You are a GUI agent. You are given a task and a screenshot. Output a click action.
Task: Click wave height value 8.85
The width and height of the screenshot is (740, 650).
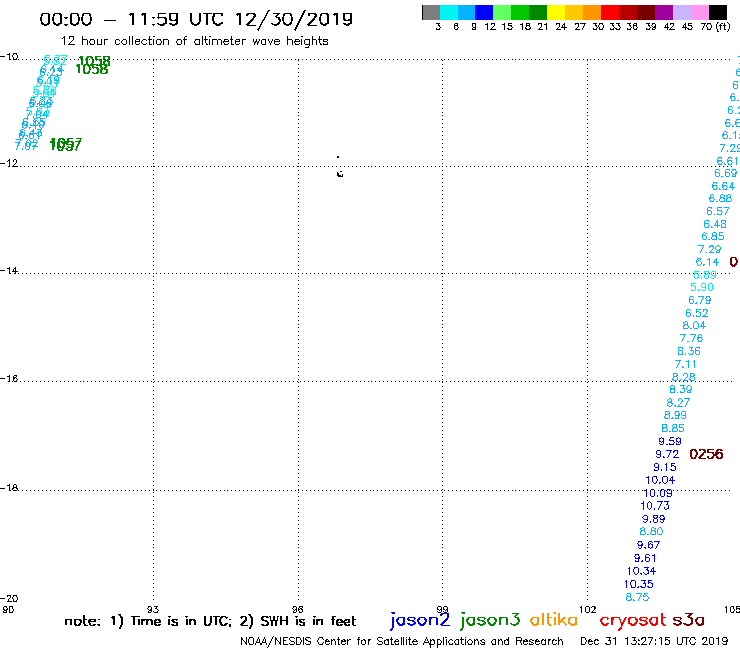(673, 428)
